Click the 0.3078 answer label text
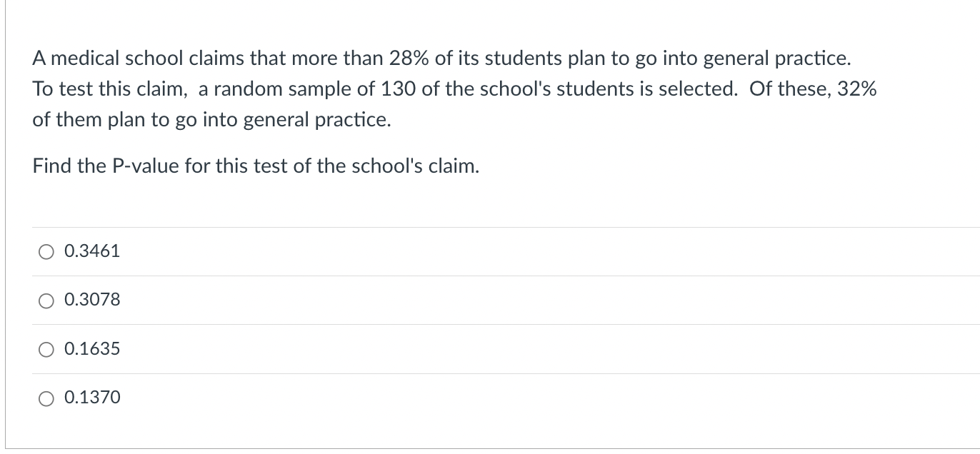This screenshot has width=980, height=454. 92,300
